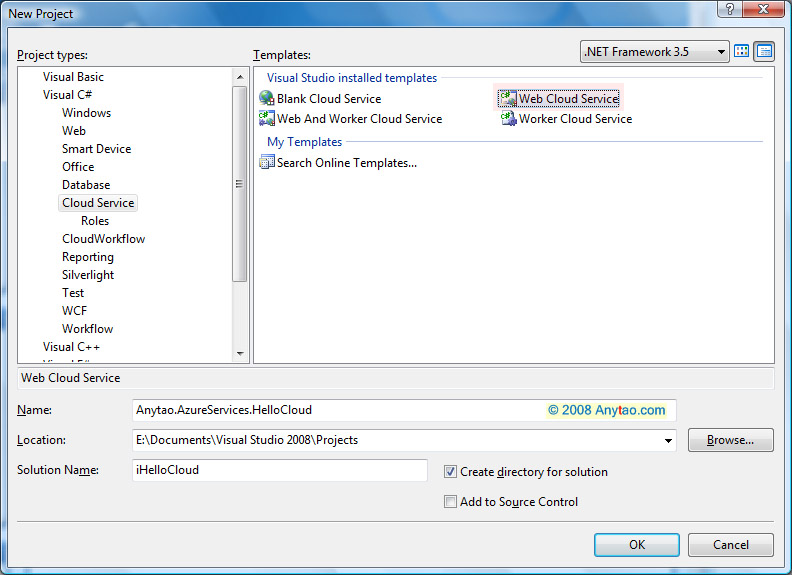792x575 pixels.
Task: Open the .NET Framework 3.5 dropdown
Action: [x=655, y=52]
